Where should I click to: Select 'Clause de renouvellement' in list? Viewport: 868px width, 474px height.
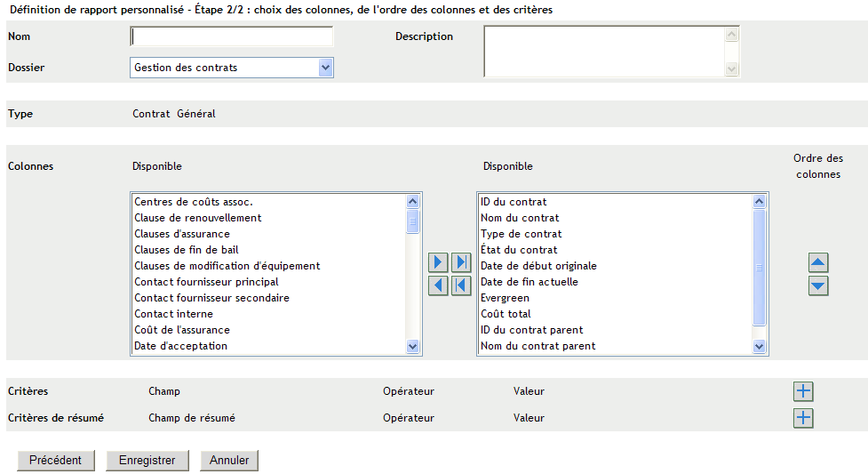[x=269, y=218]
